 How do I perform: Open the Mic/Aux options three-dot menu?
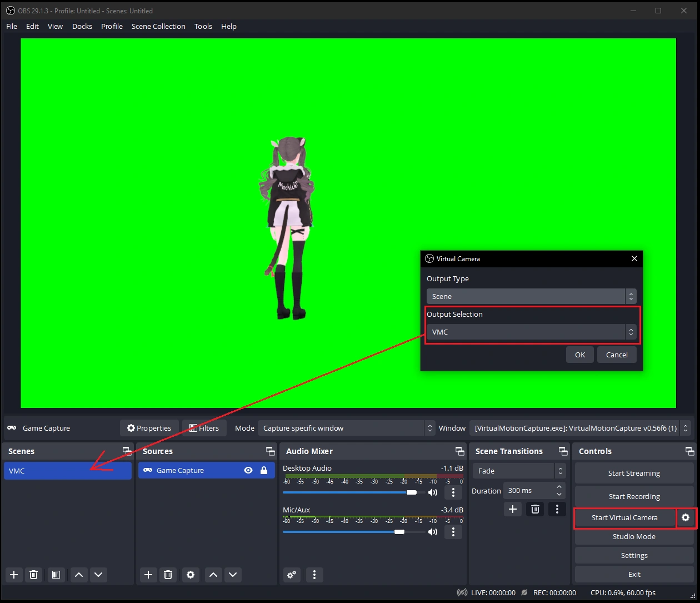[453, 532]
